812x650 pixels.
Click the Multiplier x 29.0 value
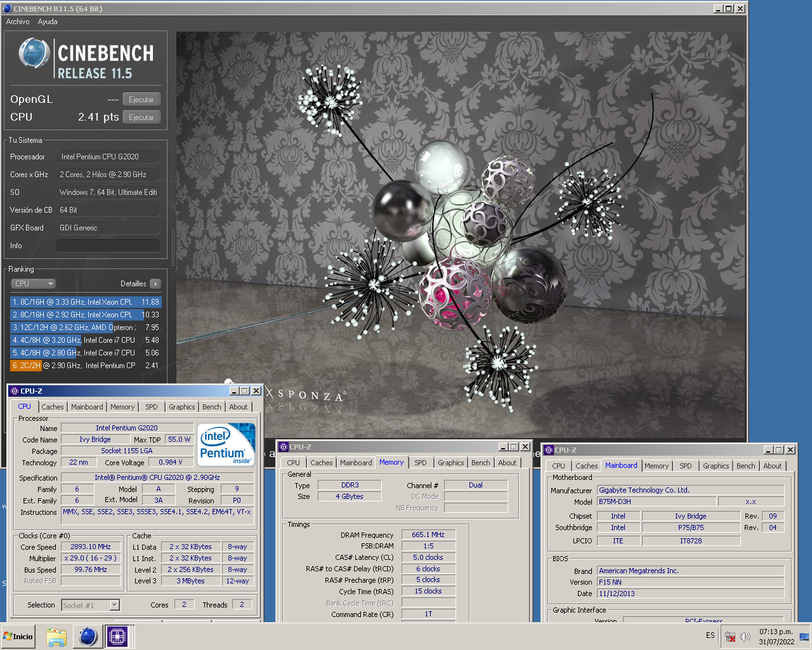click(x=91, y=558)
